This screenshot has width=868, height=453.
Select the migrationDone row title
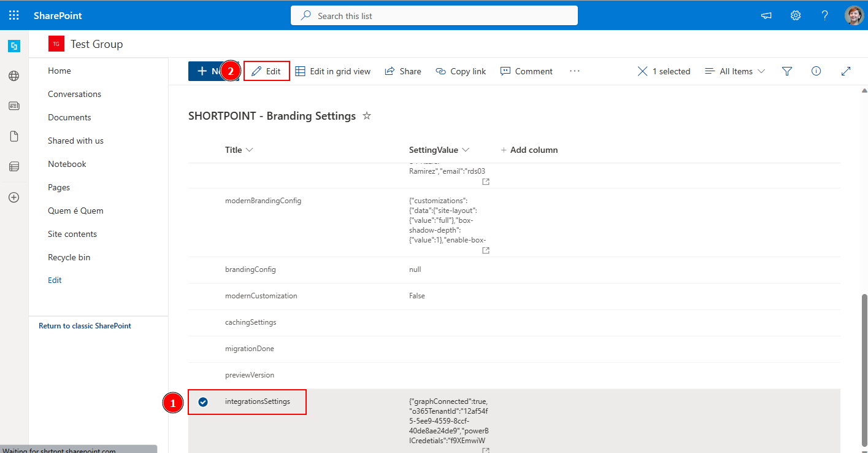250,349
